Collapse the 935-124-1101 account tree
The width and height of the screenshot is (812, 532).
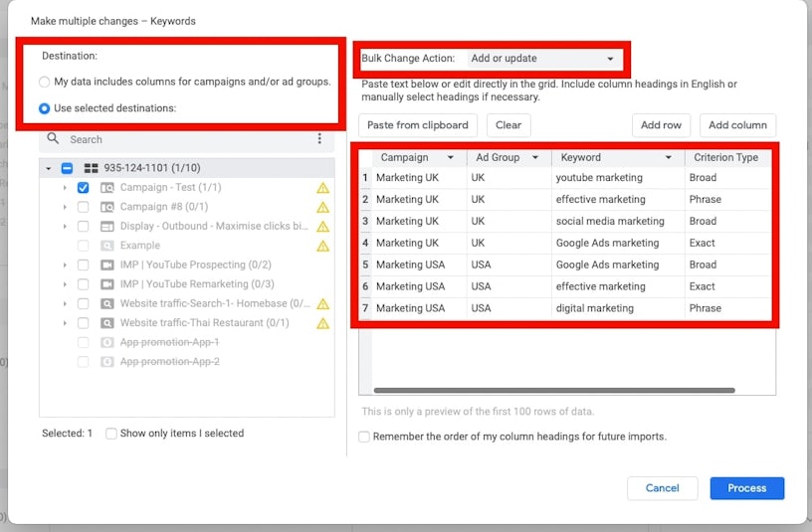point(48,169)
